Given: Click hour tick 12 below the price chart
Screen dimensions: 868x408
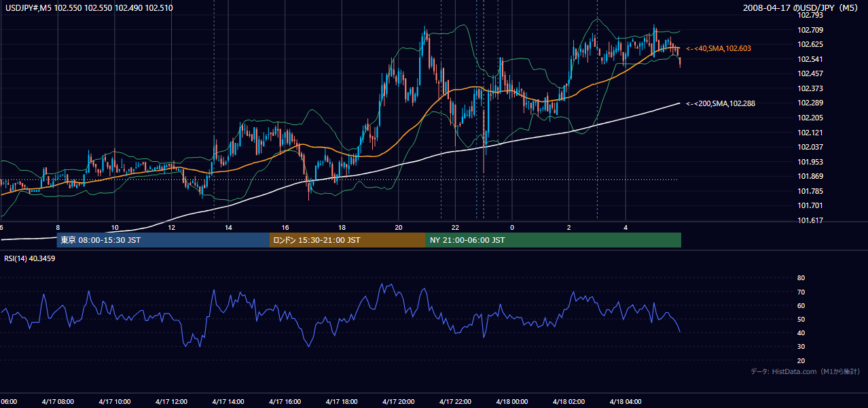Looking at the screenshot, I should coord(172,227).
